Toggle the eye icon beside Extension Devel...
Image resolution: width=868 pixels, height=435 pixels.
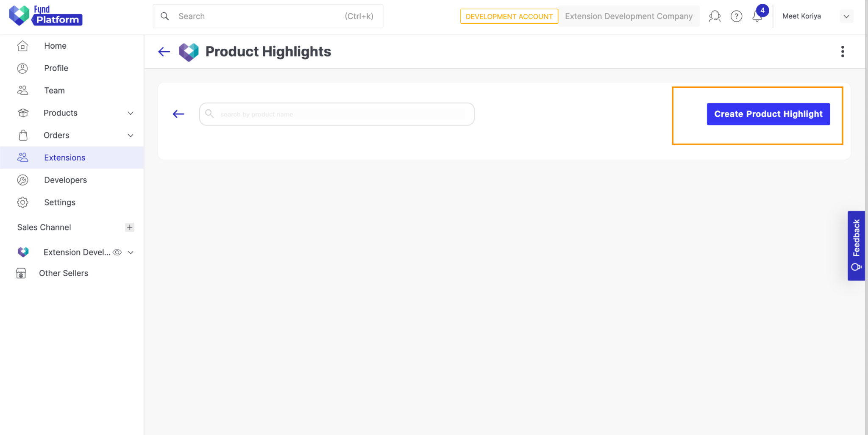coord(117,252)
